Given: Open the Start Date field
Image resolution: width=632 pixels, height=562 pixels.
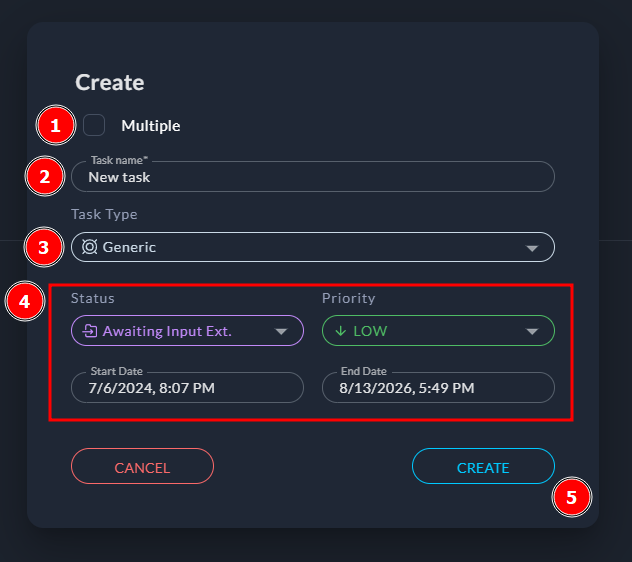Looking at the screenshot, I should pyautogui.click(x=187, y=387).
